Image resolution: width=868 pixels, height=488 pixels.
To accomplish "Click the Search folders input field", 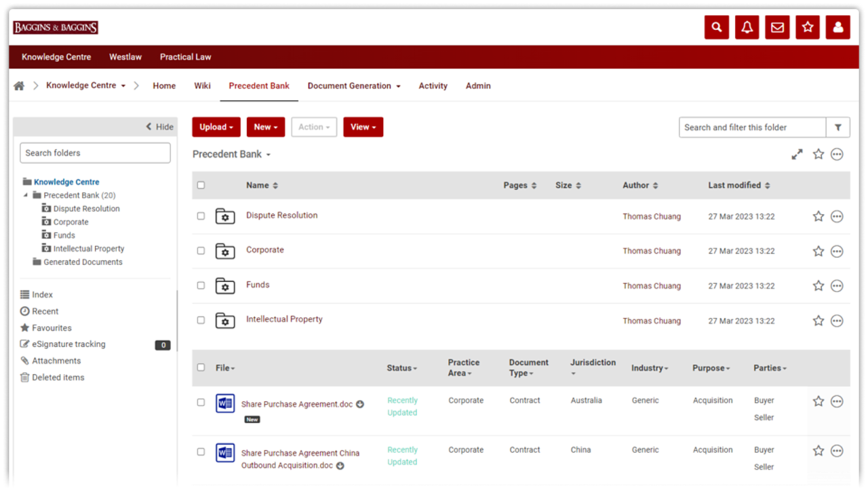I will pyautogui.click(x=95, y=153).
